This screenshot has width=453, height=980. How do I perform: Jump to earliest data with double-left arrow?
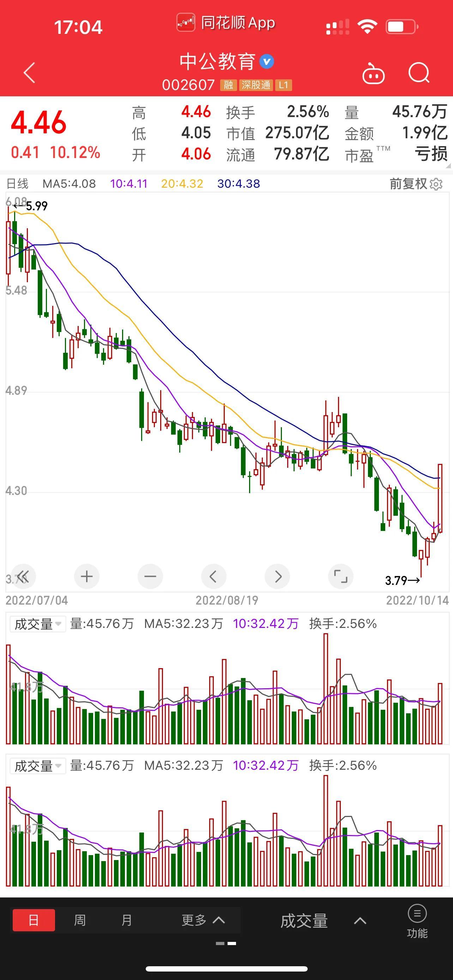click(23, 576)
